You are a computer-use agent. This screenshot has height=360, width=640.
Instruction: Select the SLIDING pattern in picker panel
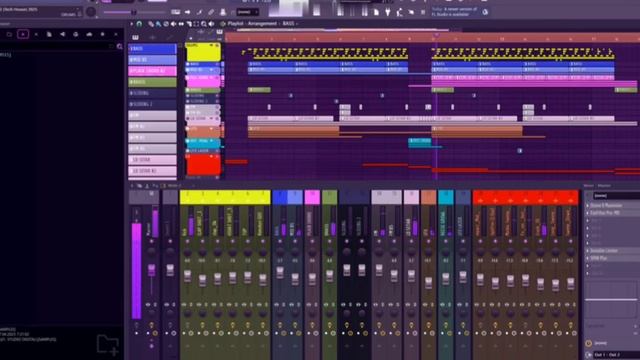(x=152, y=93)
